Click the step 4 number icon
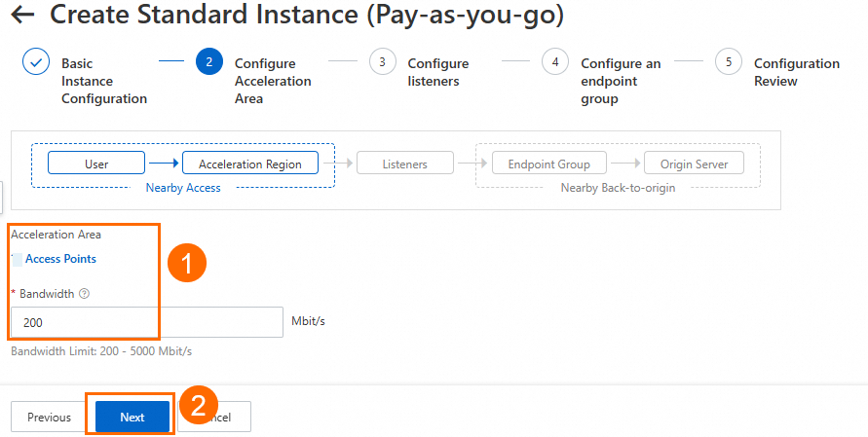Screen dimensions: 868x437 tap(555, 62)
